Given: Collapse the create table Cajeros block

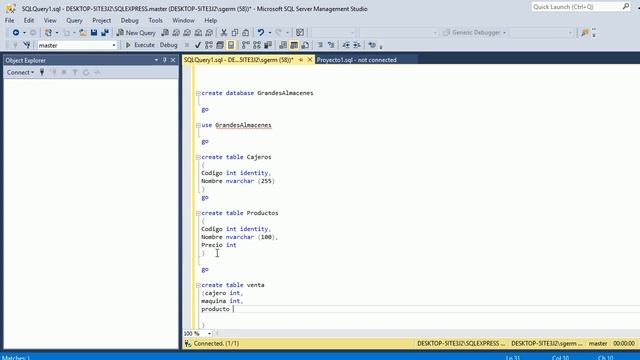Looking at the screenshot, I should 198,157.
